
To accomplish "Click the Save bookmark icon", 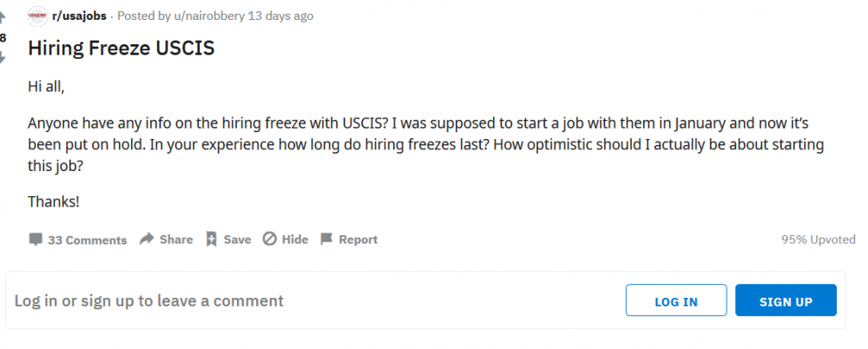I will 211,240.
